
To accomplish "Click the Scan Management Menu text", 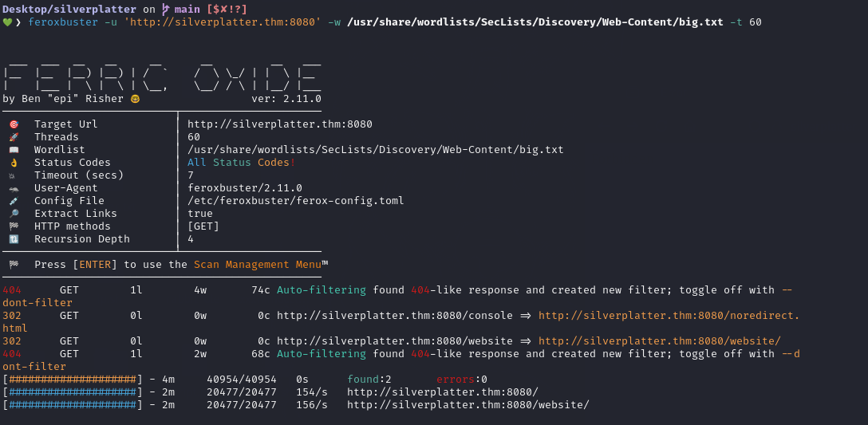I will pos(258,265).
